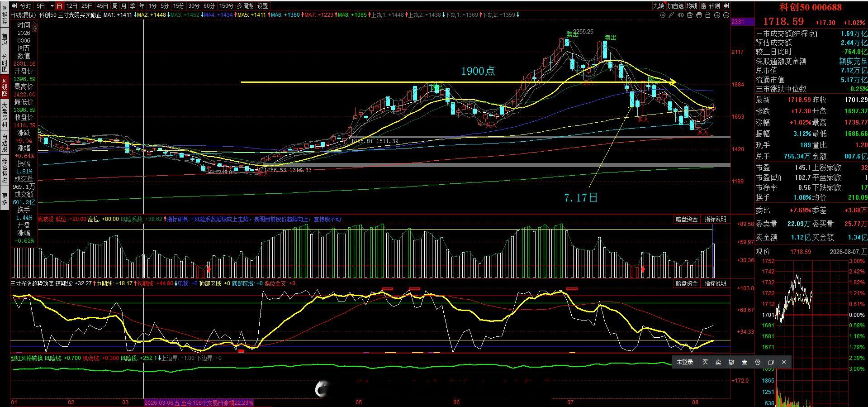Open 分时图 tab in left sidebar
This screenshot has width=868, height=407.
click(x=5, y=63)
